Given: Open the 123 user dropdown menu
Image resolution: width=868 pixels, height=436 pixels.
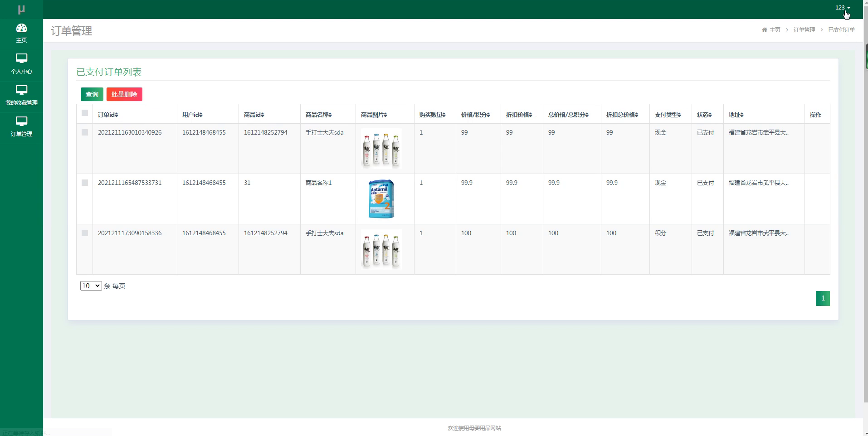Looking at the screenshot, I should point(843,8).
